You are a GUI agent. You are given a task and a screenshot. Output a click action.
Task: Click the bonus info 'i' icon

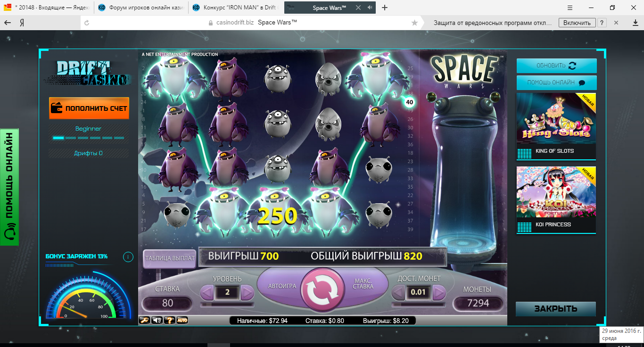[x=128, y=257]
